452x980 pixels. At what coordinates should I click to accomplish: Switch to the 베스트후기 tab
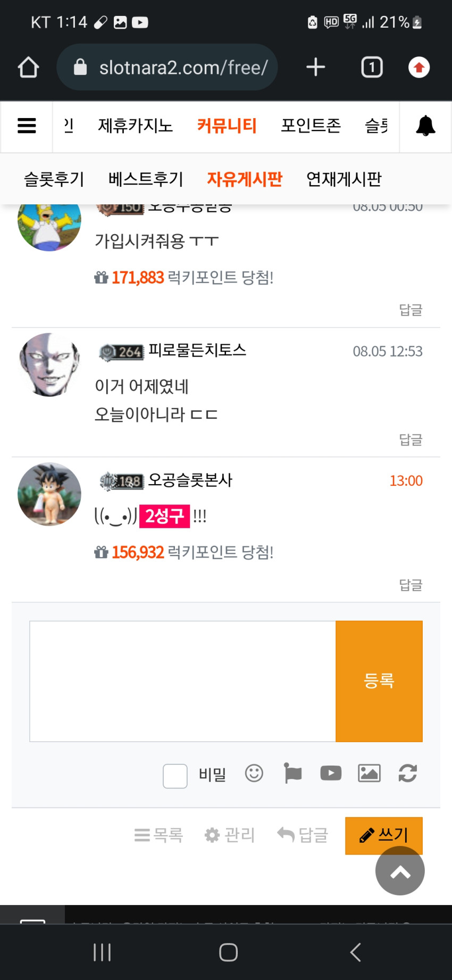point(146,179)
